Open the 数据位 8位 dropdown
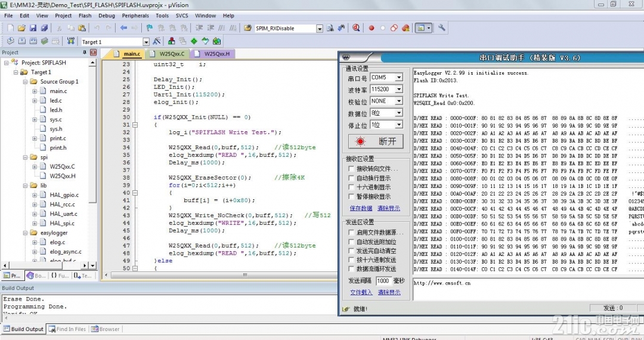Viewport: 644px width, 340px height. point(399,113)
